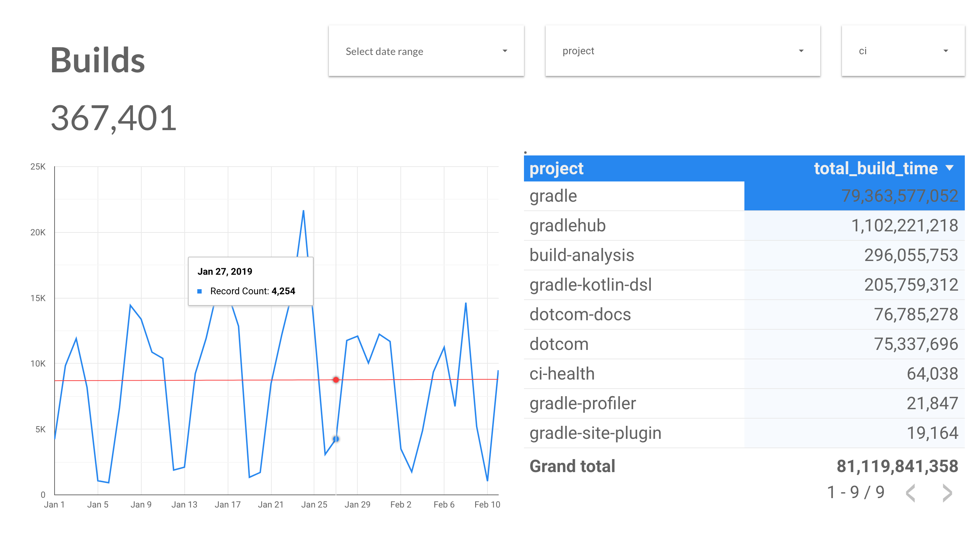The height and width of the screenshot is (548, 980).
Task: Select the build-analysis project row
Action: click(x=744, y=255)
